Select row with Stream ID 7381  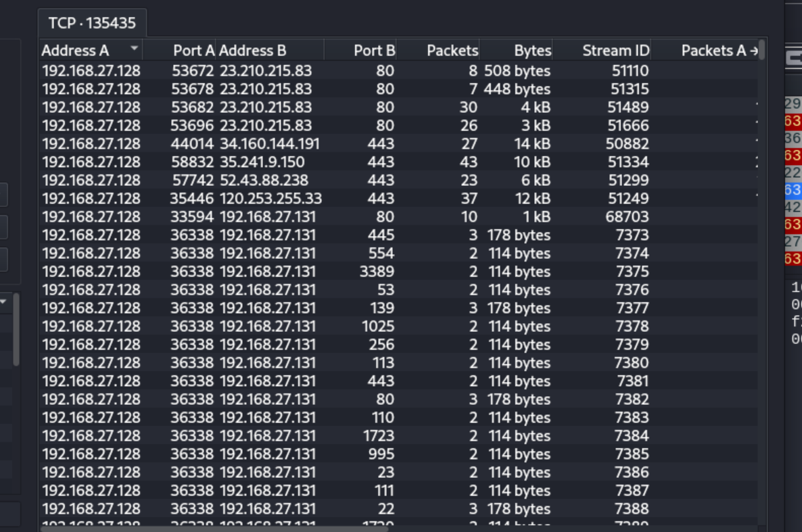(399, 381)
